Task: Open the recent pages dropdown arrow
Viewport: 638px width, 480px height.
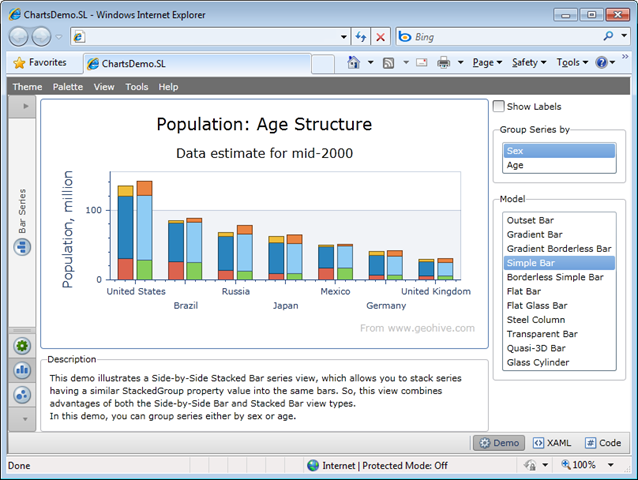Action: [x=59, y=37]
